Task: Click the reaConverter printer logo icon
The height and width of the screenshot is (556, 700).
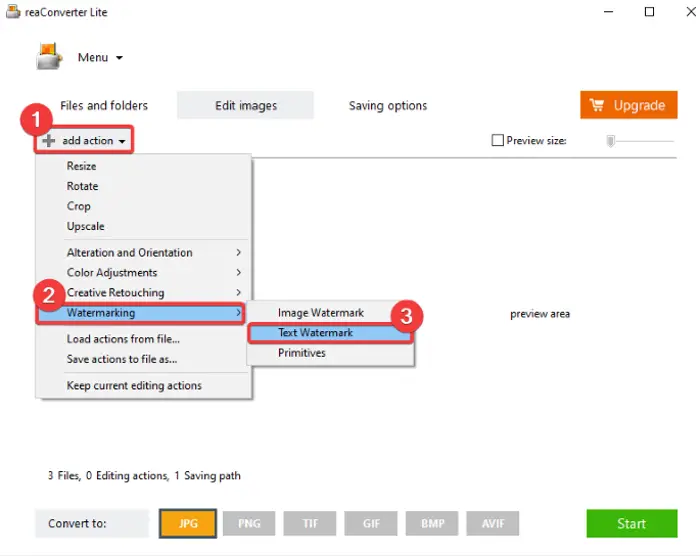Action: (x=48, y=57)
